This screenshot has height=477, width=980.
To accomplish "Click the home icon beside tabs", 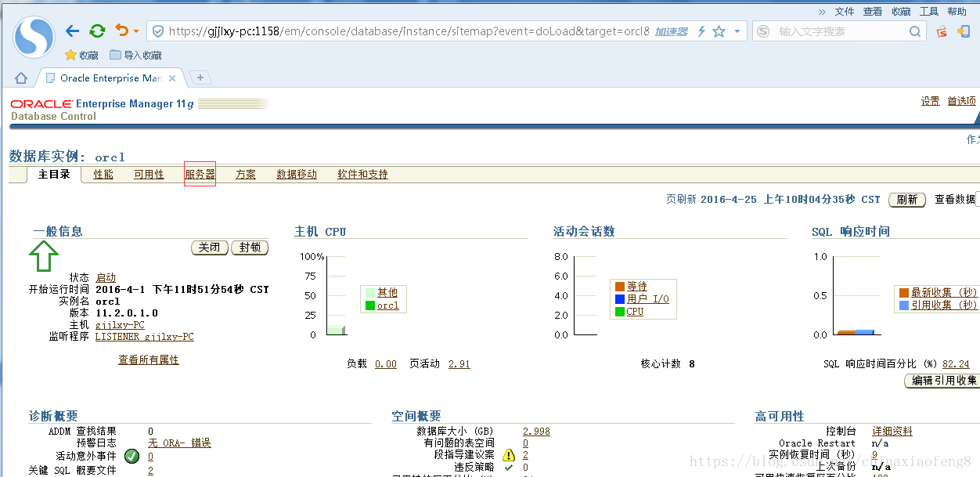I will (21, 78).
